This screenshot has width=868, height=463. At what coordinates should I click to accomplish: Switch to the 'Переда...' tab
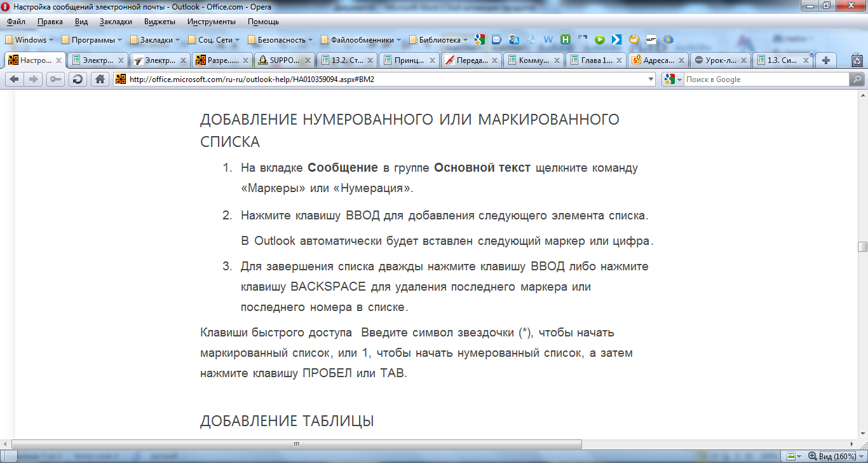click(x=471, y=60)
